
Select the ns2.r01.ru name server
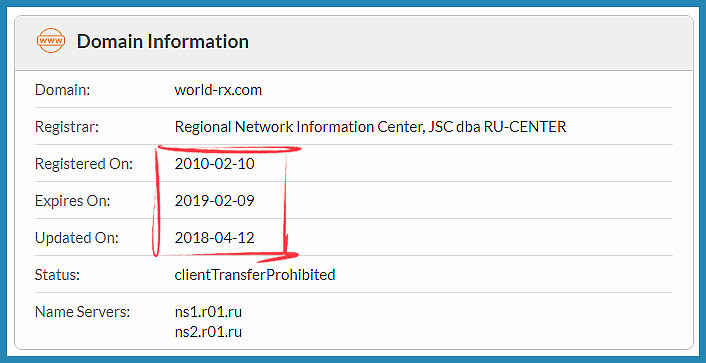tap(208, 332)
